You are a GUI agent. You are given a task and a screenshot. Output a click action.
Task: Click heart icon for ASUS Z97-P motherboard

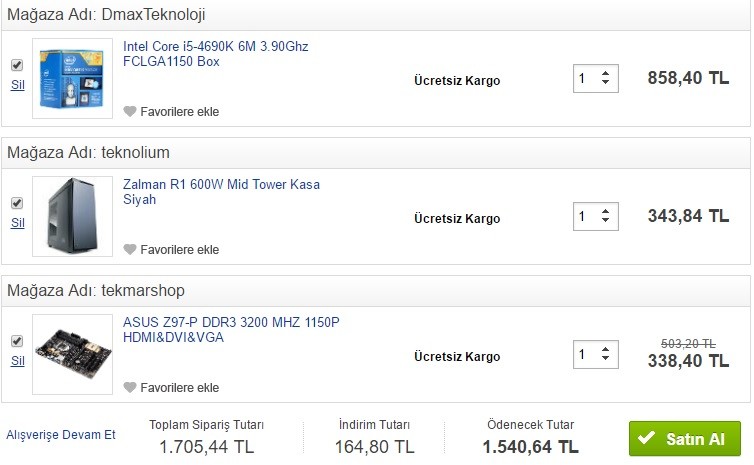pos(129,388)
